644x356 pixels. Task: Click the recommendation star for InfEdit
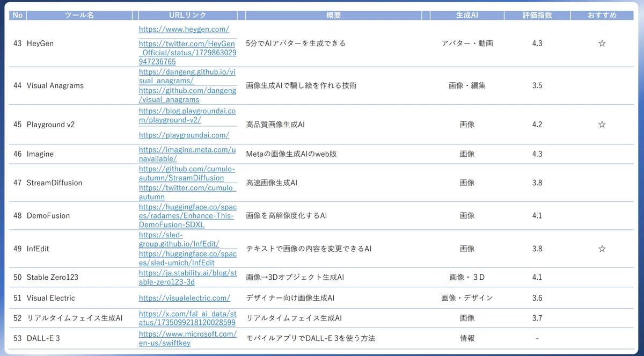602,249
